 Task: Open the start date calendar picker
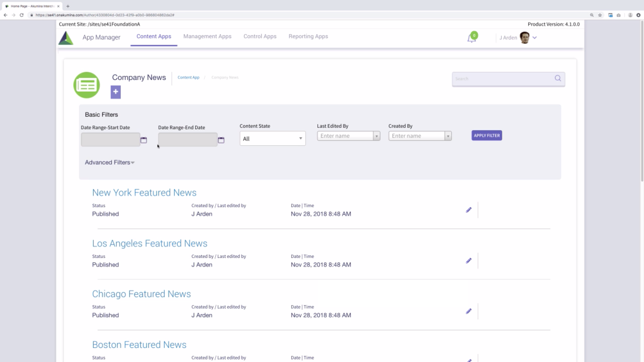pyautogui.click(x=144, y=140)
